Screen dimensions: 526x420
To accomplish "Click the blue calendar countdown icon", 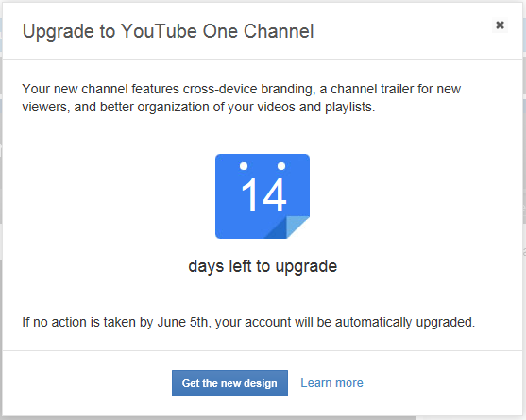I will coord(263,196).
